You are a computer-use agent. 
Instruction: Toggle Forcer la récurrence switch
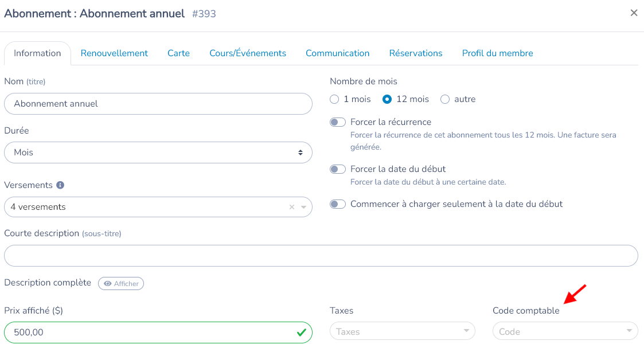tap(338, 122)
